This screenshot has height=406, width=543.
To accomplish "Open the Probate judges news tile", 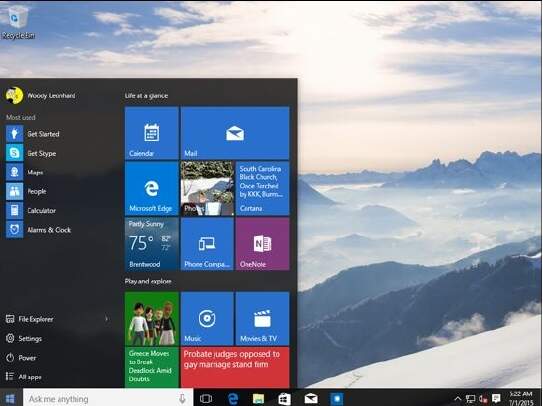I will pyautogui.click(x=235, y=367).
